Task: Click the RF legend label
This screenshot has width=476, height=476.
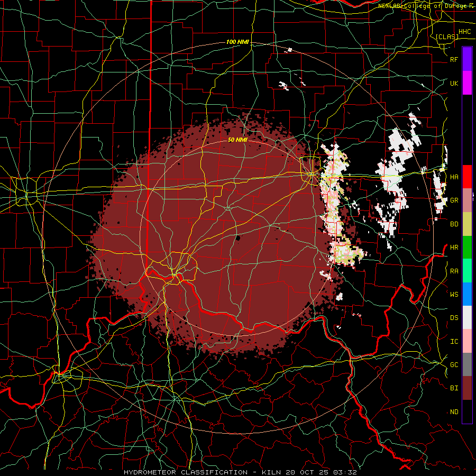Action: tap(454, 59)
